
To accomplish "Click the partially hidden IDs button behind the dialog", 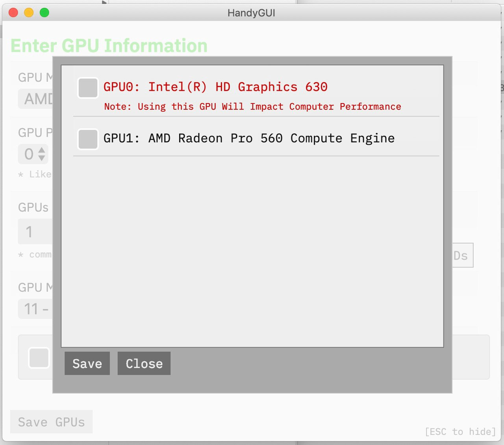I will point(463,255).
